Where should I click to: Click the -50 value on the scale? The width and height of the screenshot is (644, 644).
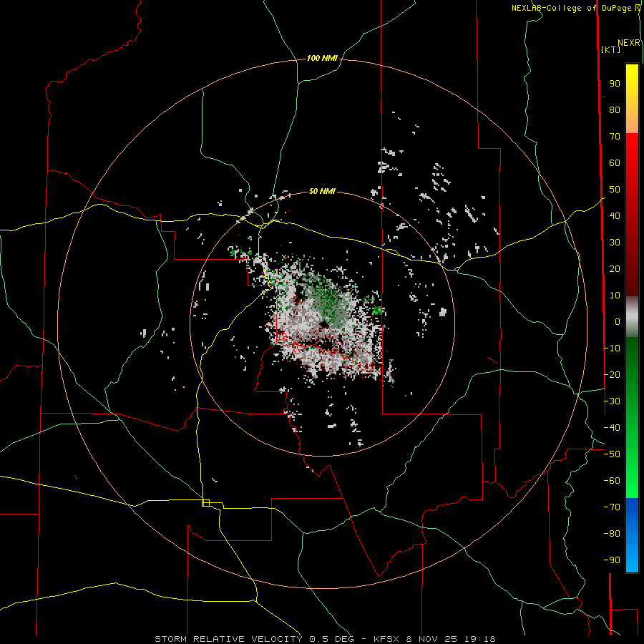click(x=612, y=454)
